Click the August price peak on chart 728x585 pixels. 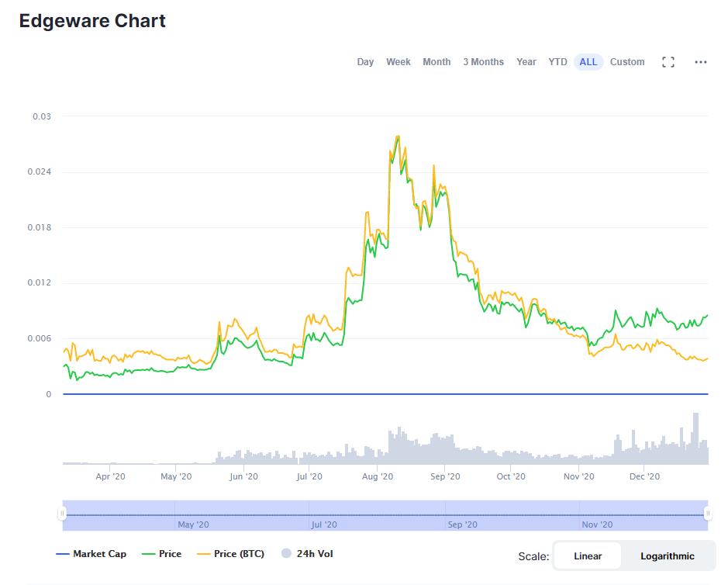(x=398, y=137)
